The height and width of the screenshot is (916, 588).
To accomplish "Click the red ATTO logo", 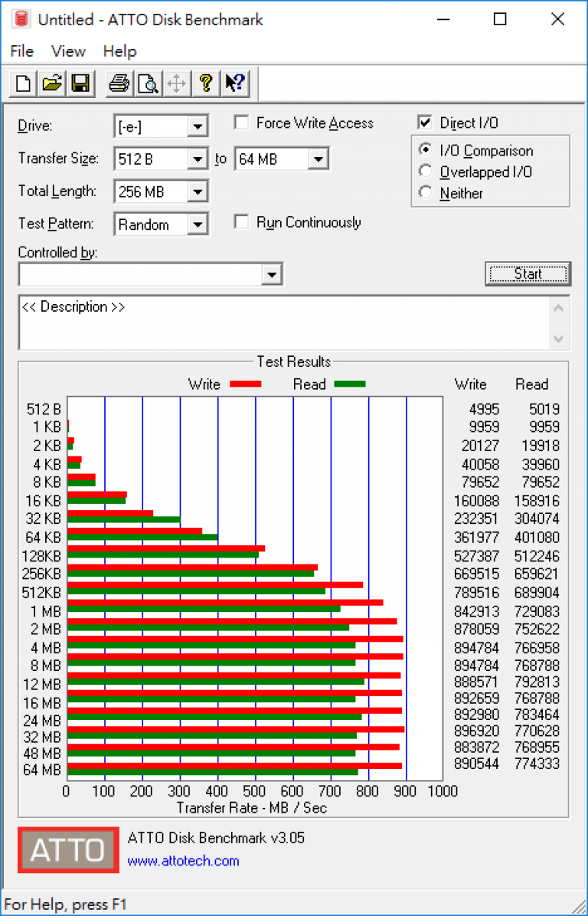I will pos(68,849).
